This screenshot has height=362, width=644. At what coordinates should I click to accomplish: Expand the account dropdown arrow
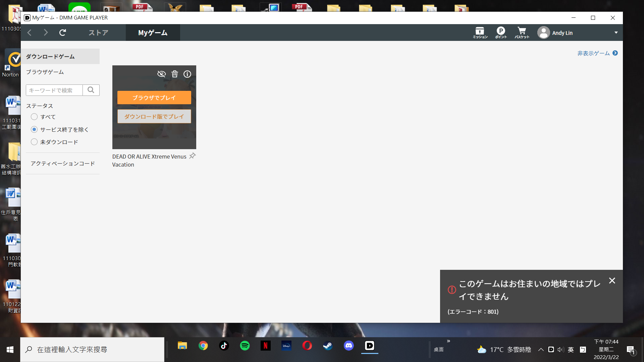(616, 33)
